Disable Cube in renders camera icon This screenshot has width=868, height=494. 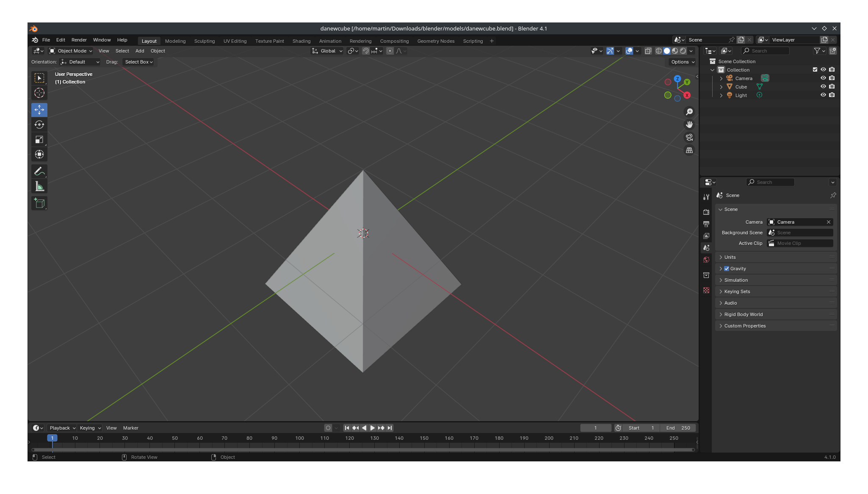832,86
